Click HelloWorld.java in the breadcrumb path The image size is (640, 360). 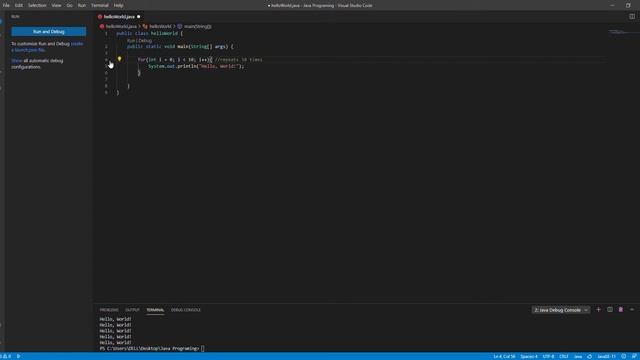[x=121, y=26]
